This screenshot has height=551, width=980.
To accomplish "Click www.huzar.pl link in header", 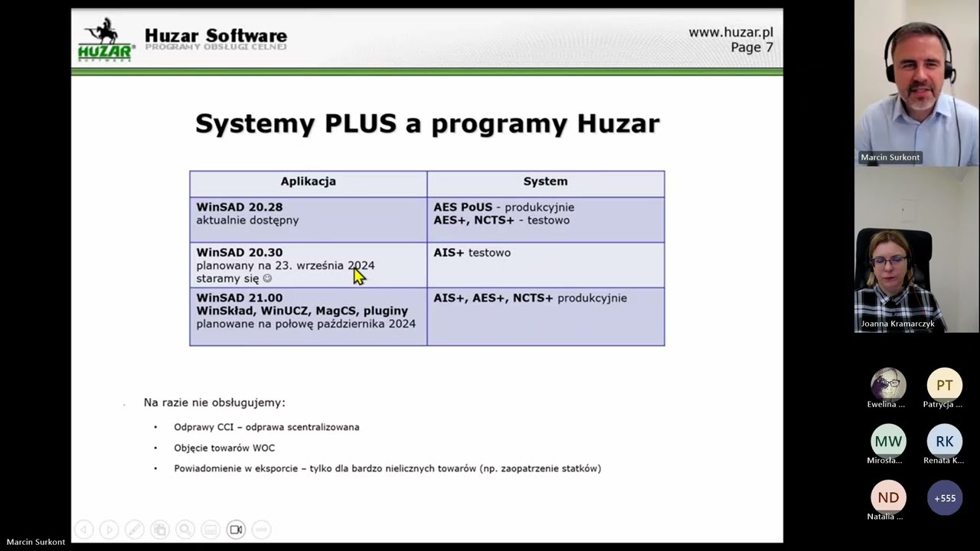I will coord(730,32).
